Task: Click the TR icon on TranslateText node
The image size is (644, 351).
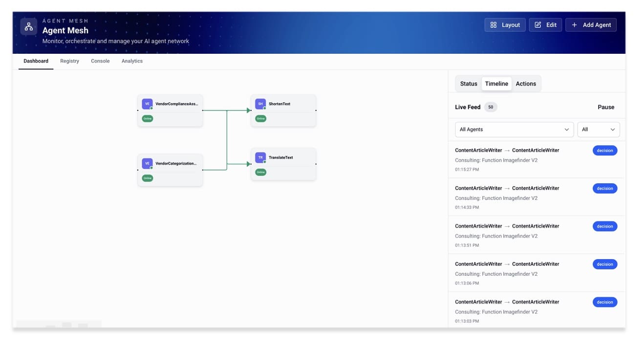Action: click(x=260, y=157)
